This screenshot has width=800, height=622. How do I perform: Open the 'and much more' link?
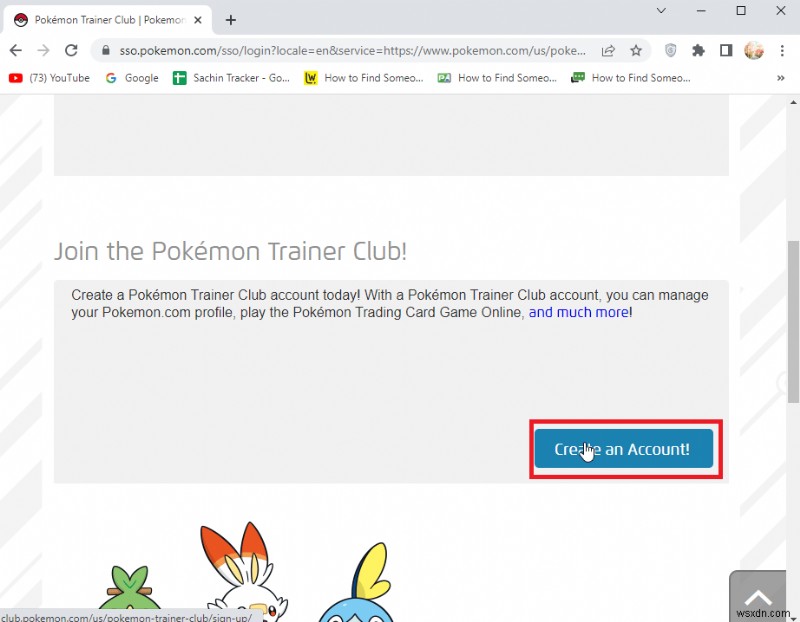coord(578,312)
